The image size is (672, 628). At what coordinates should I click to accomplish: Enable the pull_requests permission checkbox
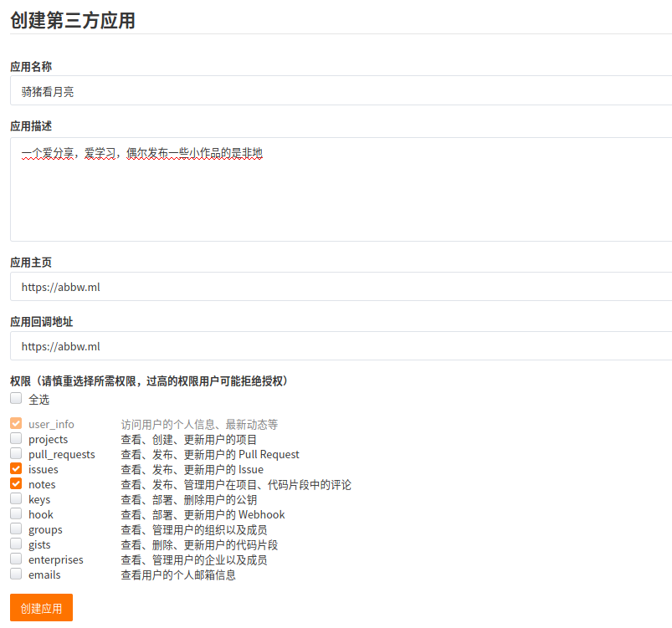[16, 453]
